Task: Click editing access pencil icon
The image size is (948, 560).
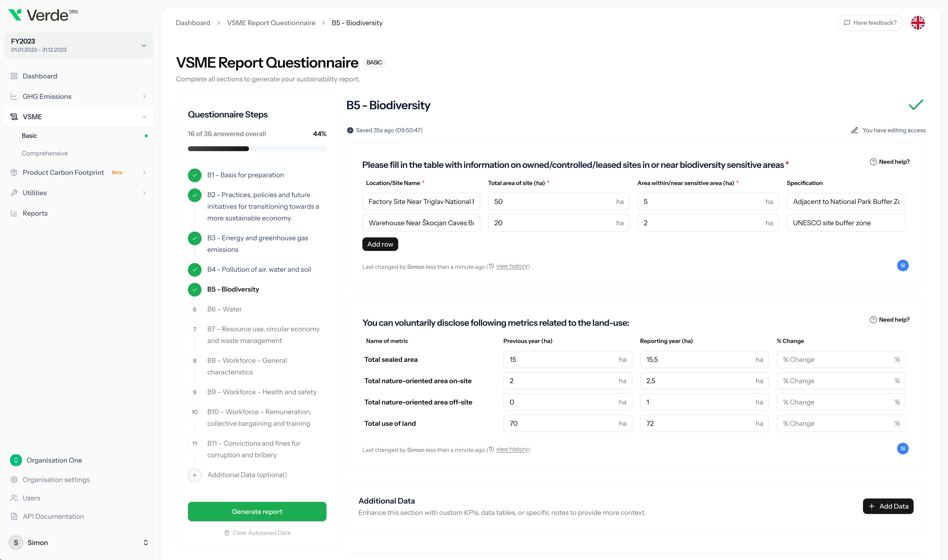Action: click(x=855, y=130)
